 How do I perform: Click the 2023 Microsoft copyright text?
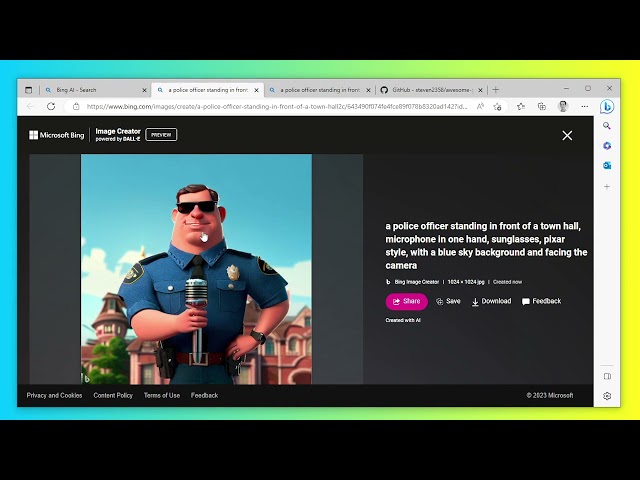click(x=550, y=396)
